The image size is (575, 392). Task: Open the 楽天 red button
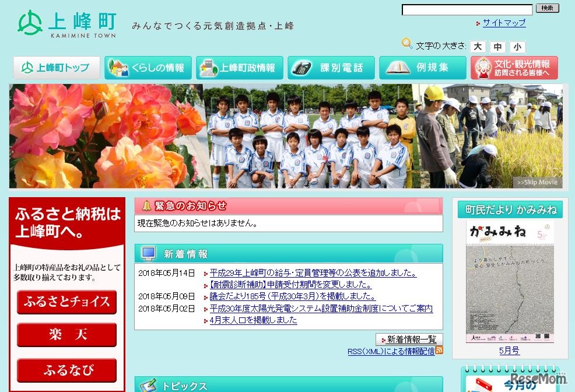tap(66, 334)
